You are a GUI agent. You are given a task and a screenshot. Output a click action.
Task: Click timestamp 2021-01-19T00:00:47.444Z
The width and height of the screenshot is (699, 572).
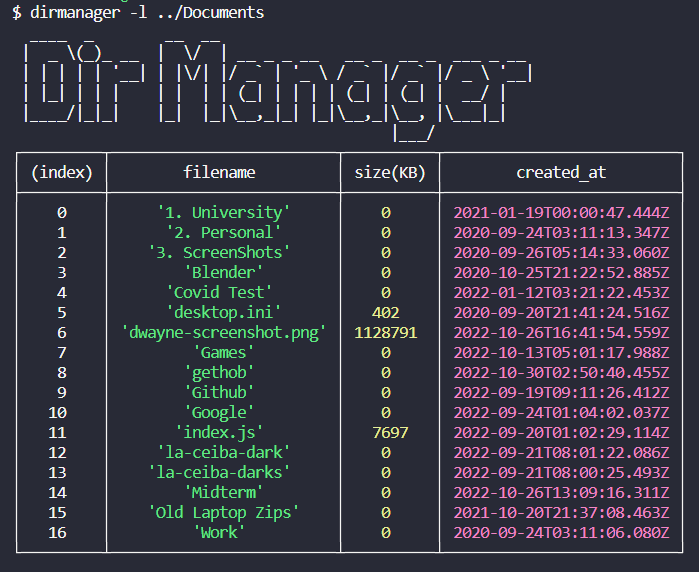pos(561,212)
